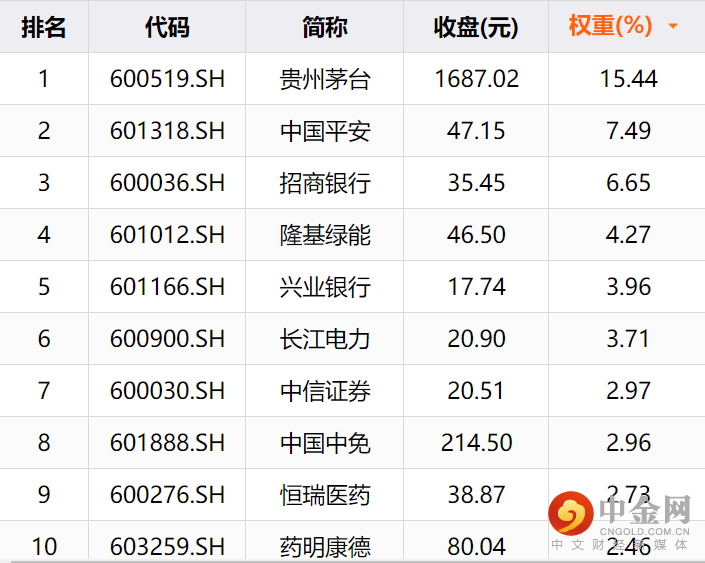Select stock code 600276.SH
This screenshot has width=705, height=563.
click(167, 495)
